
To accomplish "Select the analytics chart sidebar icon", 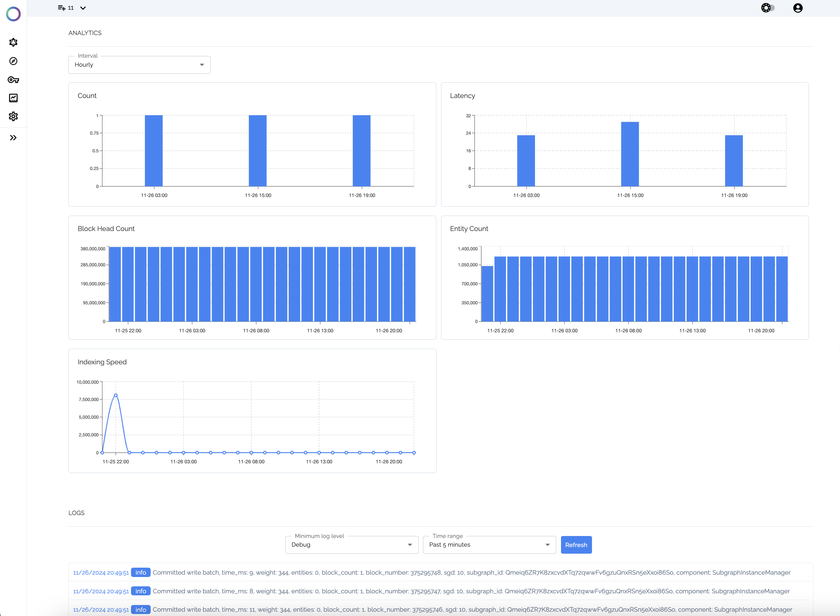I will point(13,98).
